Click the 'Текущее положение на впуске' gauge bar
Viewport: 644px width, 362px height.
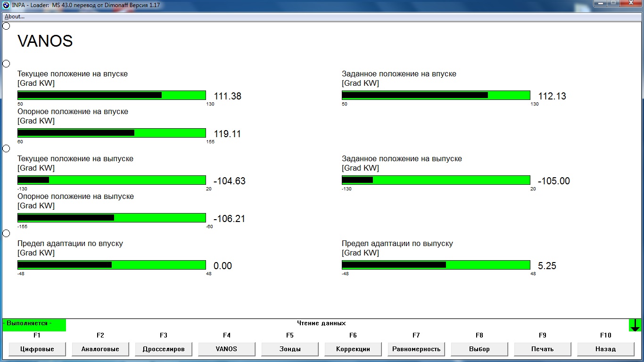112,95
